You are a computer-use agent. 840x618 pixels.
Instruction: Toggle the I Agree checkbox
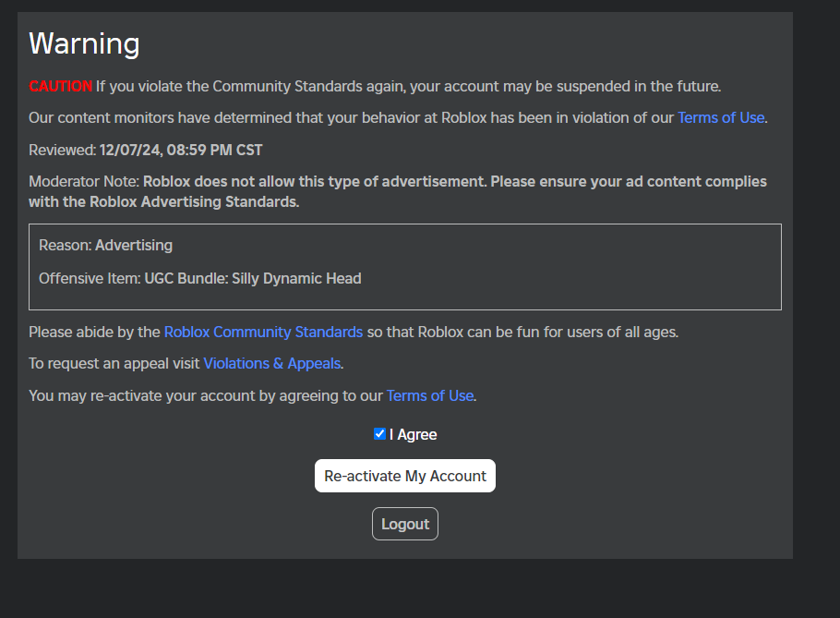coord(379,434)
